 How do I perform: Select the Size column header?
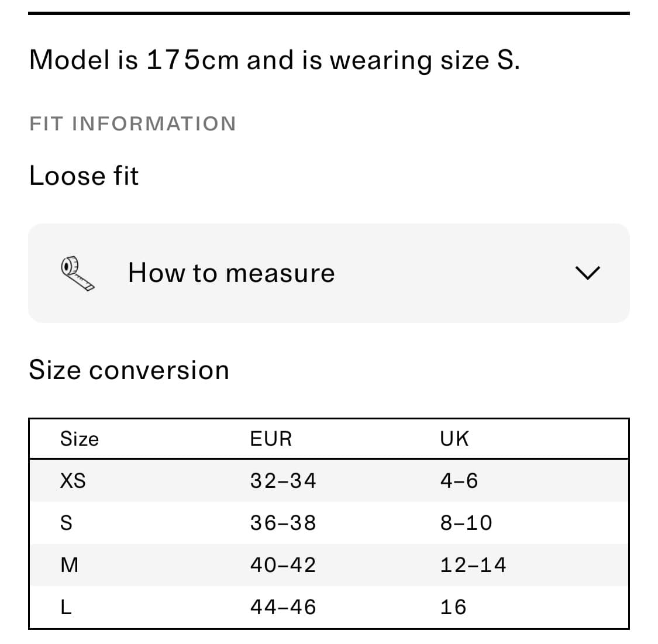coord(80,439)
